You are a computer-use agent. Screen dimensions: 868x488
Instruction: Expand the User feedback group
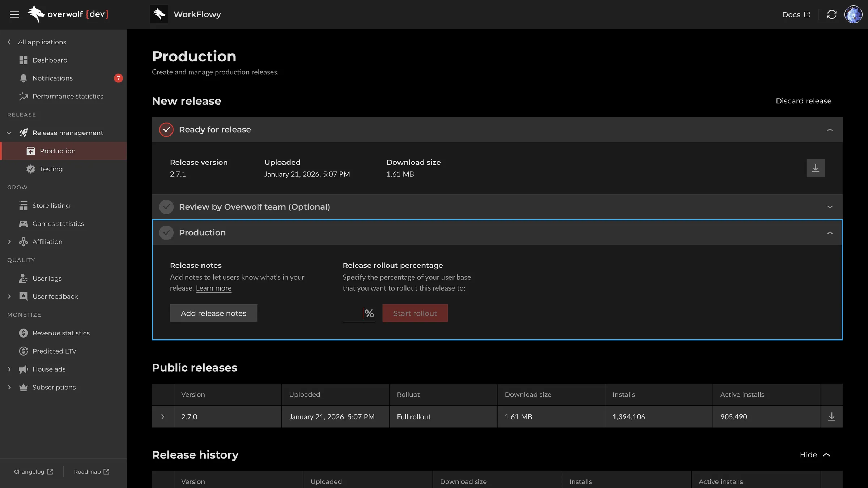(x=9, y=296)
